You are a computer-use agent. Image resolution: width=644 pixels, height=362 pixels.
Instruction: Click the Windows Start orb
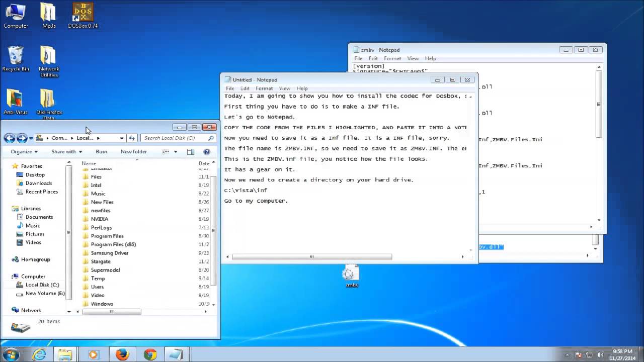11,354
